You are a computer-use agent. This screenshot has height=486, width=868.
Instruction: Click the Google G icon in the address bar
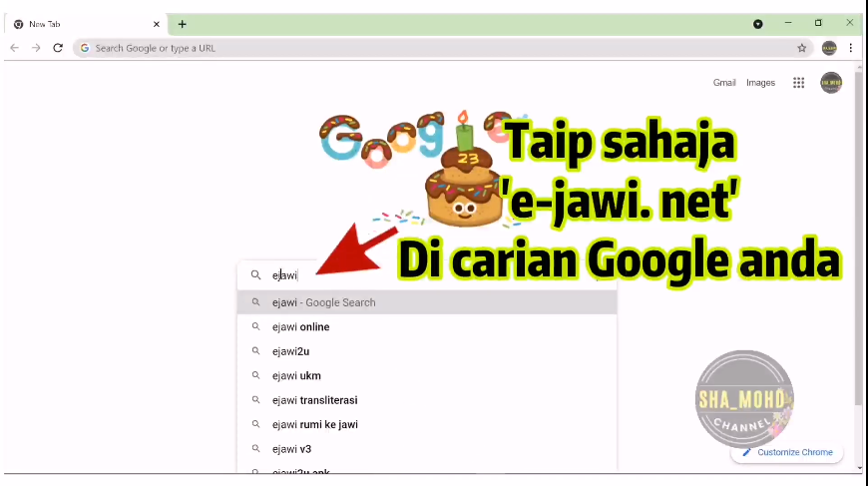(85, 48)
